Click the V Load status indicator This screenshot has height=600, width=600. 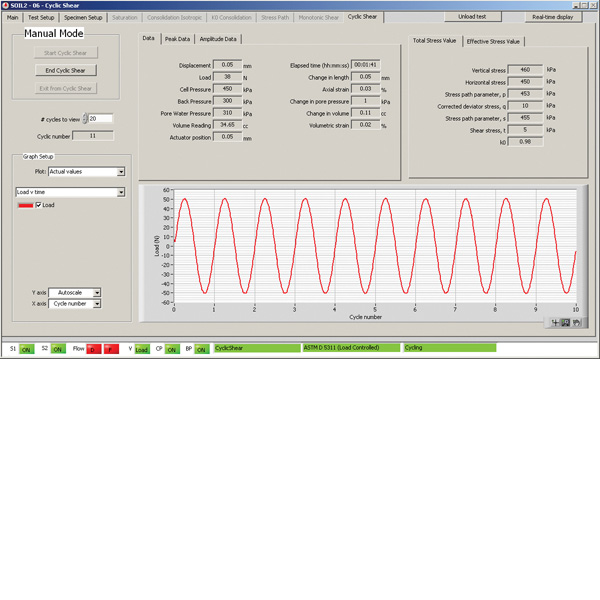142,349
